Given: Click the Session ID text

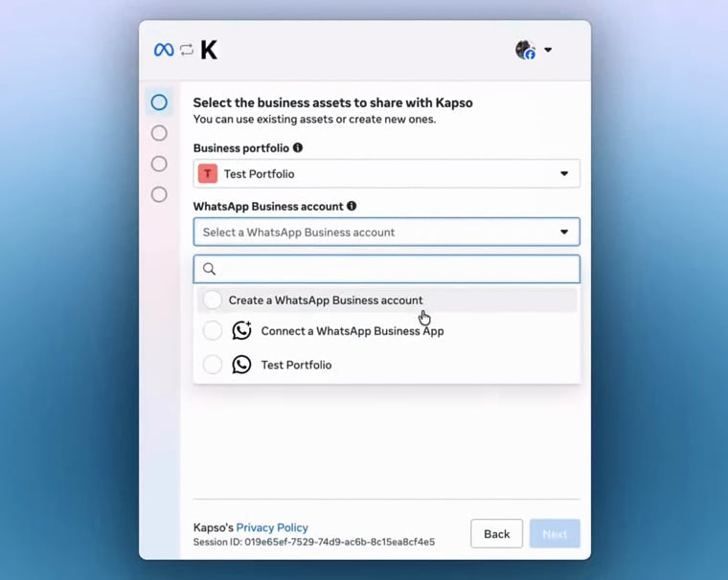Looking at the screenshot, I should [x=314, y=542].
